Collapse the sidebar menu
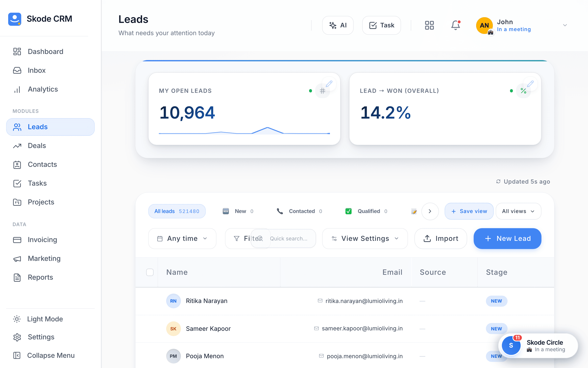 pos(51,355)
